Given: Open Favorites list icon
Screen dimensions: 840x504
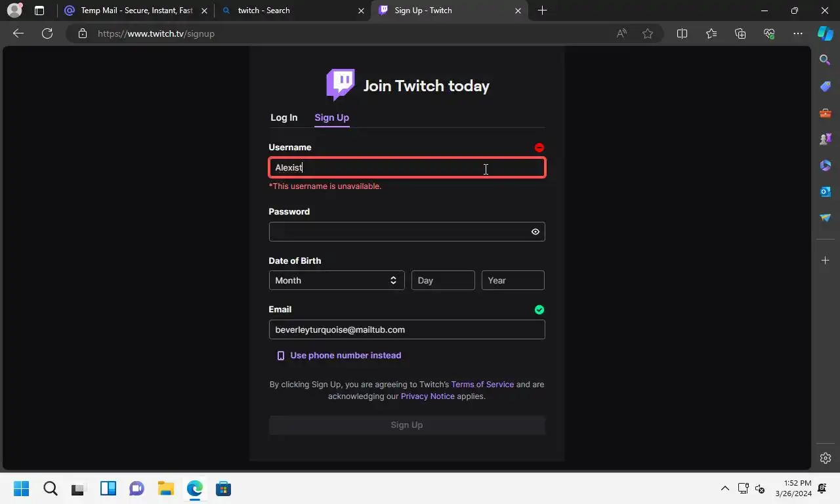Looking at the screenshot, I should pos(711,33).
